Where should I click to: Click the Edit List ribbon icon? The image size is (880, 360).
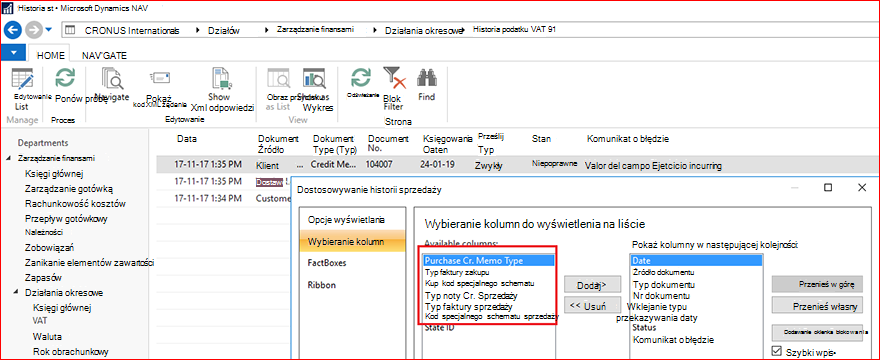pos(22,79)
